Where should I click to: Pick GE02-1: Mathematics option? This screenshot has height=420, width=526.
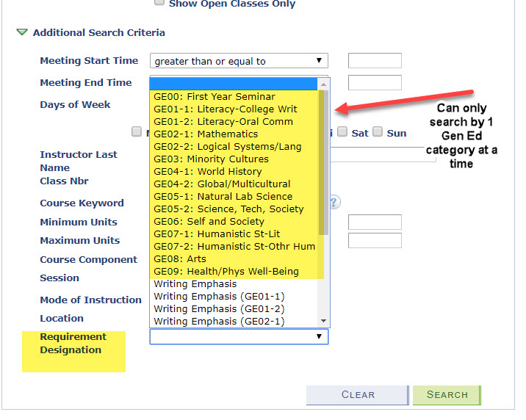[x=234, y=134]
